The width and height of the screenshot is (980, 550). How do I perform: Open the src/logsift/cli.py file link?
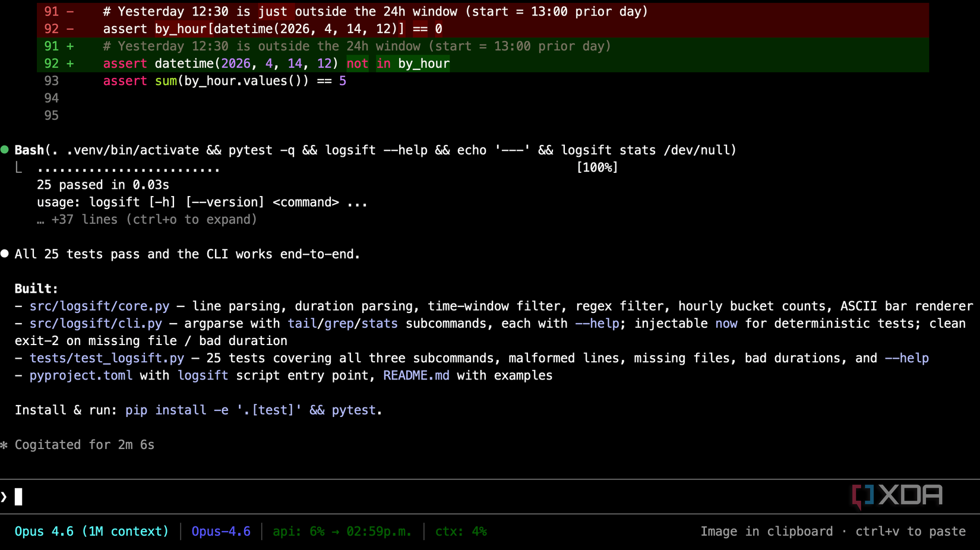coord(96,324)
